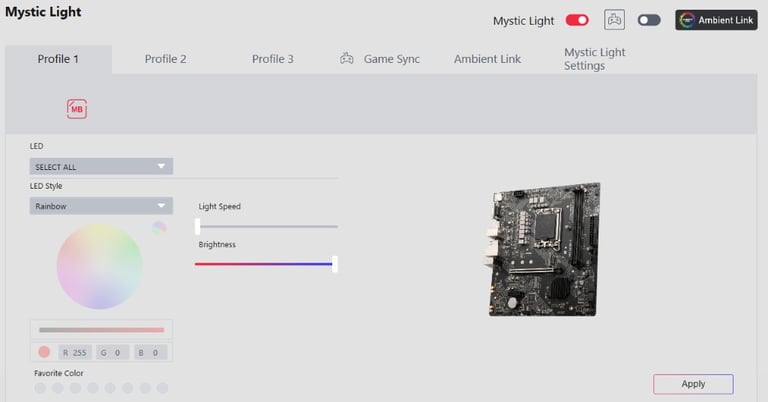Viewport: 768px width, 402px height.
Task: Open the Ambient Link tab
Action: (487, 59)
